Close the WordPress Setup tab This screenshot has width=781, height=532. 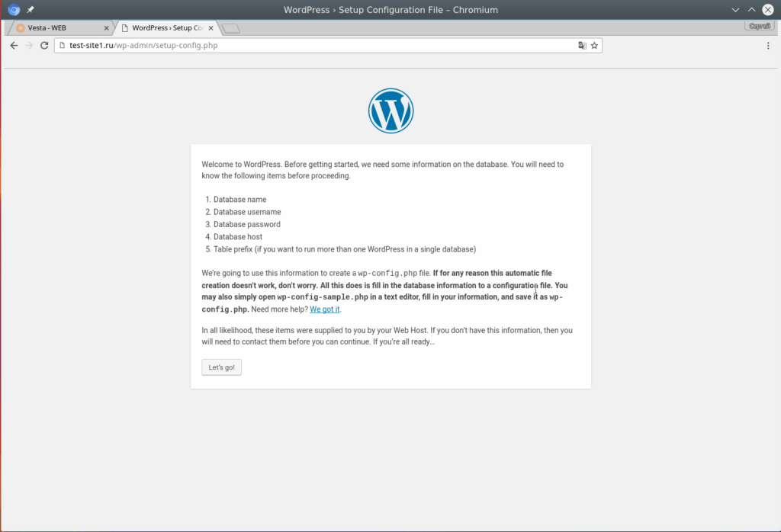(x=211, y=28)
